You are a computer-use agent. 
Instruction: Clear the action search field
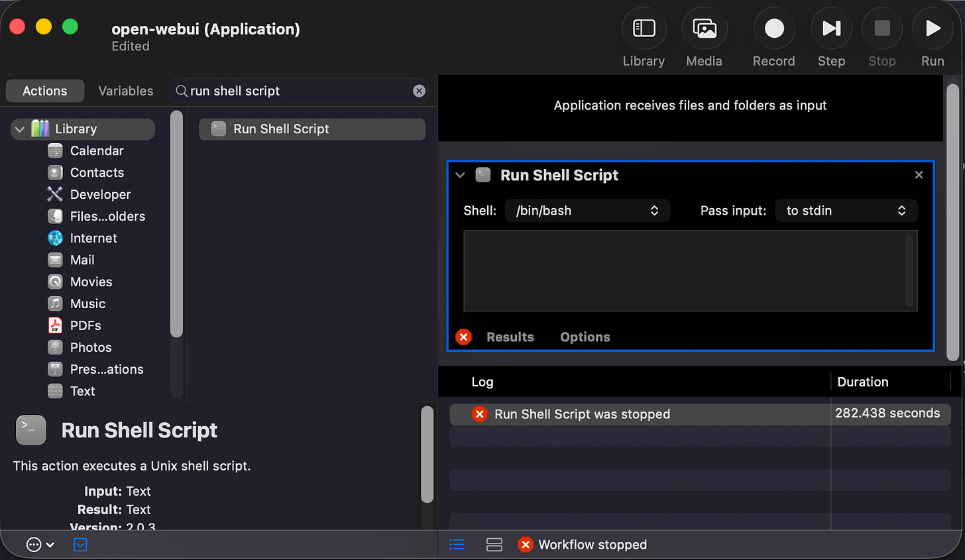click(x=419, y=91)
